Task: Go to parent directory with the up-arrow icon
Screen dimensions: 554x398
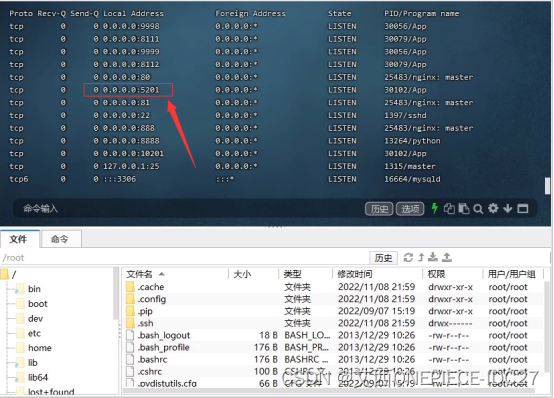Action: pyautogui.click(x=421, y=257)
